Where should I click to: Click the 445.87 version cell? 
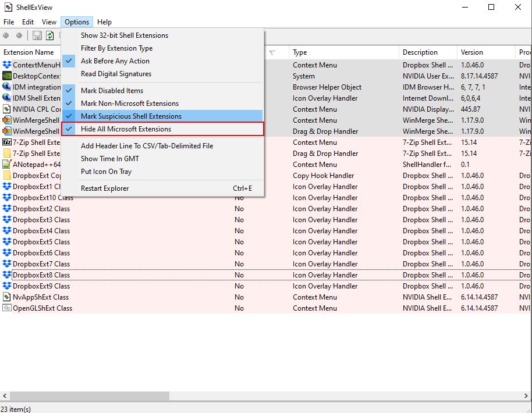pyautogui.click(x=470, y=109)
